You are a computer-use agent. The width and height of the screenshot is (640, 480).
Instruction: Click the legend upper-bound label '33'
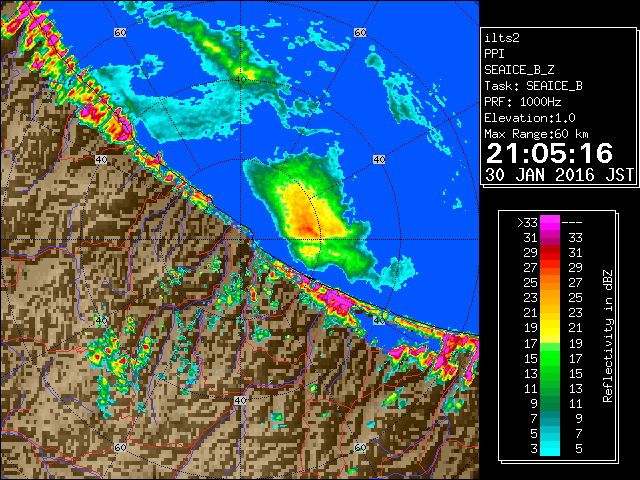(x=575, y=238)
